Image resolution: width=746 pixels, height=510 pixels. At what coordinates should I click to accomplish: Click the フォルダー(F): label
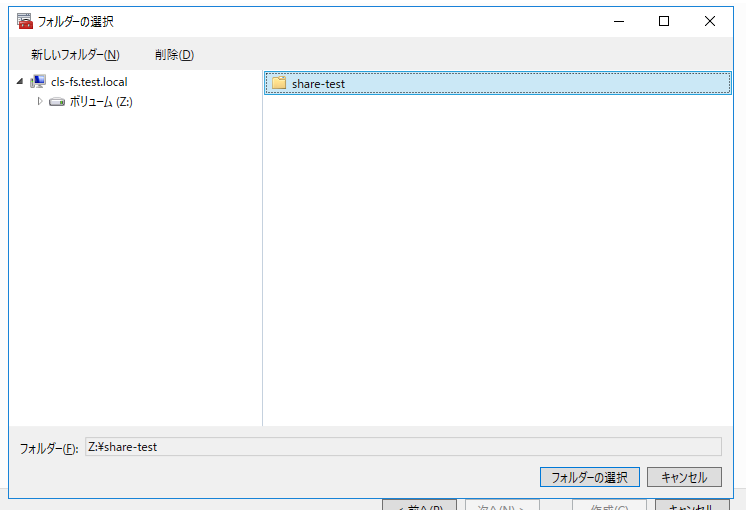point(49,448)
